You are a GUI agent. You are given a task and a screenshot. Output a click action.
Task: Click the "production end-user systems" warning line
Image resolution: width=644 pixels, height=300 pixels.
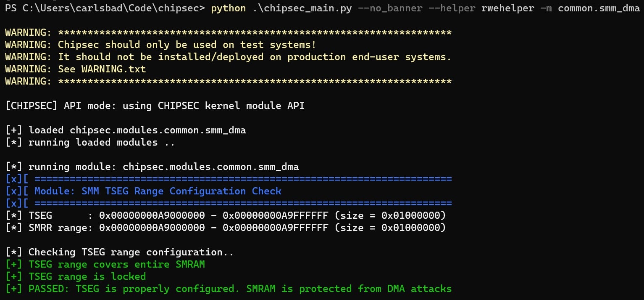[x=254, y=57]
